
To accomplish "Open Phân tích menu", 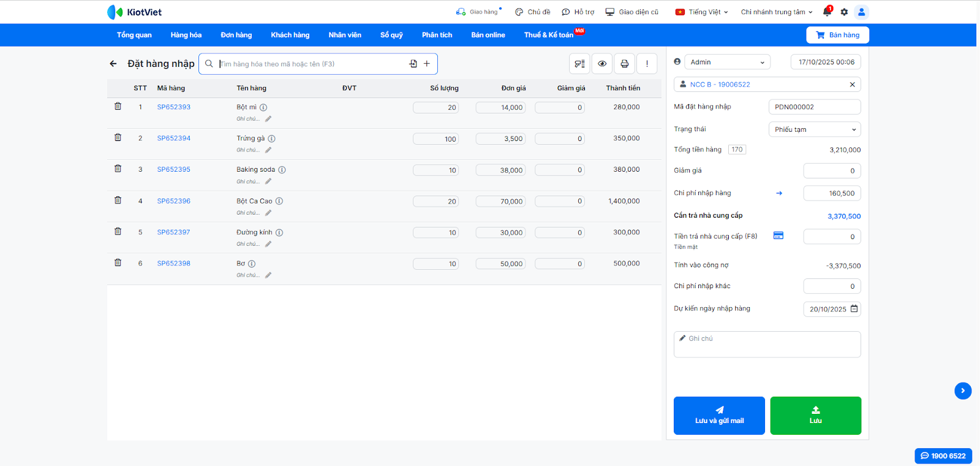I will click(437, 35).
